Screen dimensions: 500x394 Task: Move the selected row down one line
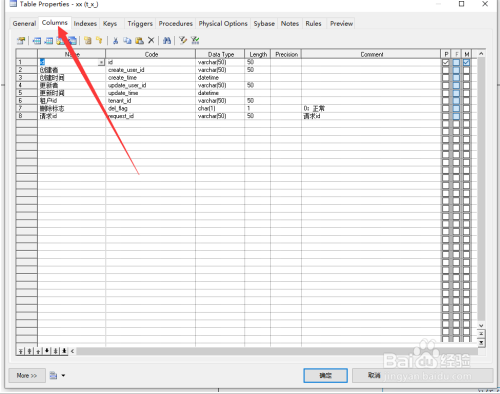pos(47,351)
